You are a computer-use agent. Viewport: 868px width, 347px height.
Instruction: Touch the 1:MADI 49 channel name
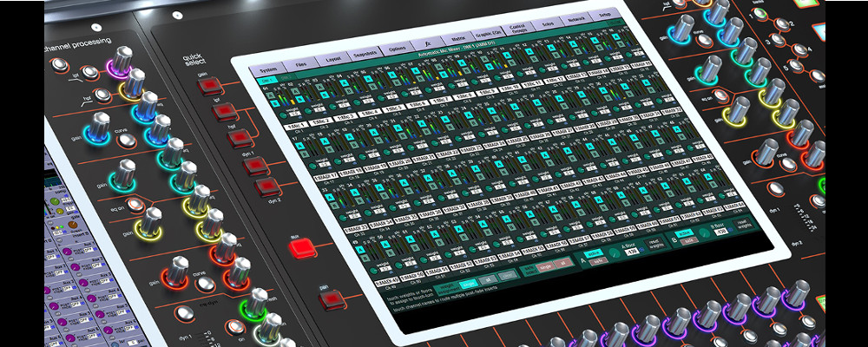point(387,282)
